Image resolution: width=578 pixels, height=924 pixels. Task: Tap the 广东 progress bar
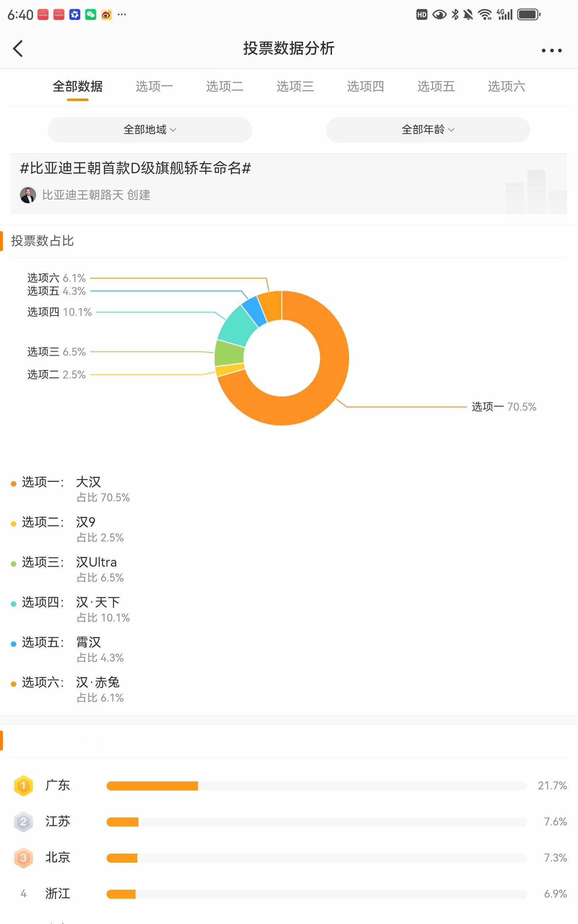click(x=316, y=786)
